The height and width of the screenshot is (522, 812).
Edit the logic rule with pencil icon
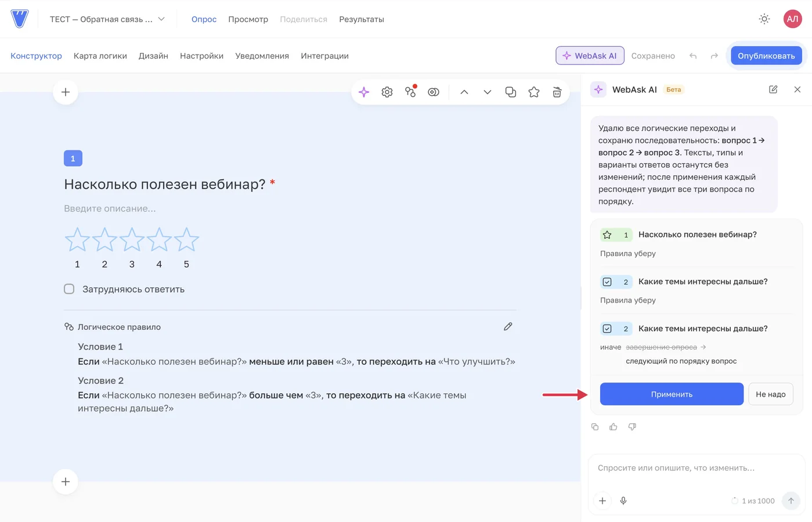coord(508,327)
